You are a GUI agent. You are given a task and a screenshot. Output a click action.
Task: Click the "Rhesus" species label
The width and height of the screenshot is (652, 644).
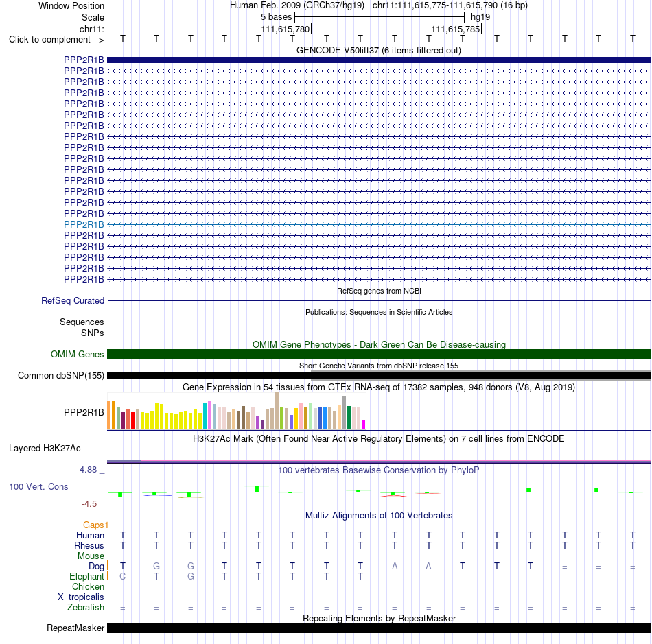(x=89, y=545)
